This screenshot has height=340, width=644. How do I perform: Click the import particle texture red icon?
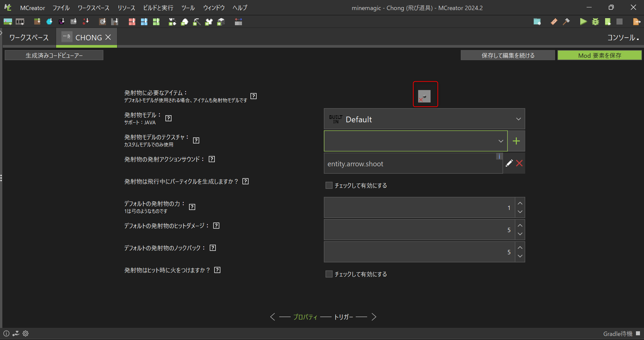coord(86,22)
